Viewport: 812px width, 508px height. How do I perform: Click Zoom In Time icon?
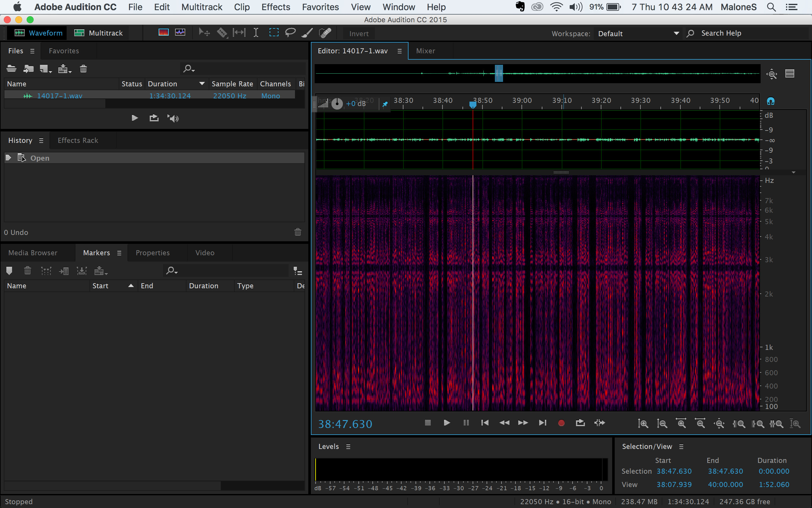[681, 423]
